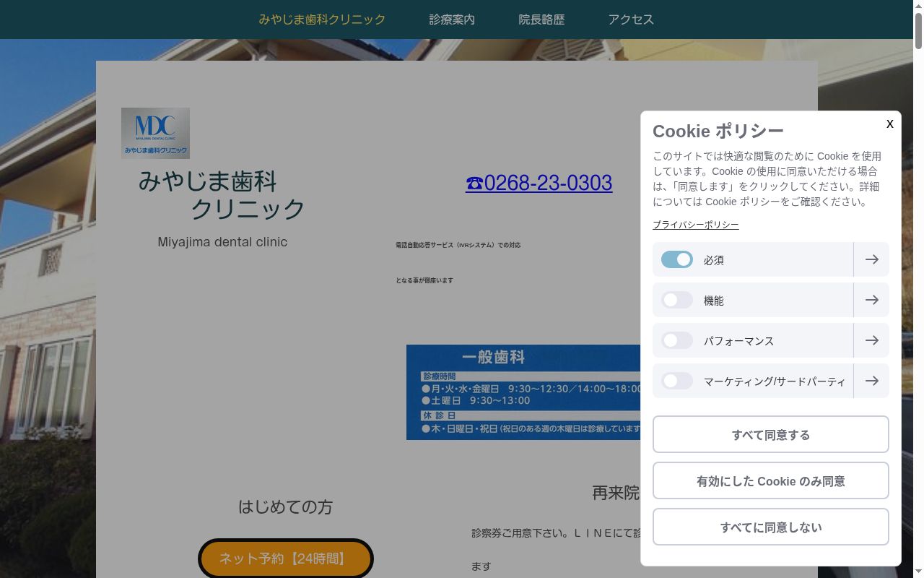Viewport: 924px width, 578px height.
Task: Expand details for 必須 cookies arrow
Action: pos(871,259)
